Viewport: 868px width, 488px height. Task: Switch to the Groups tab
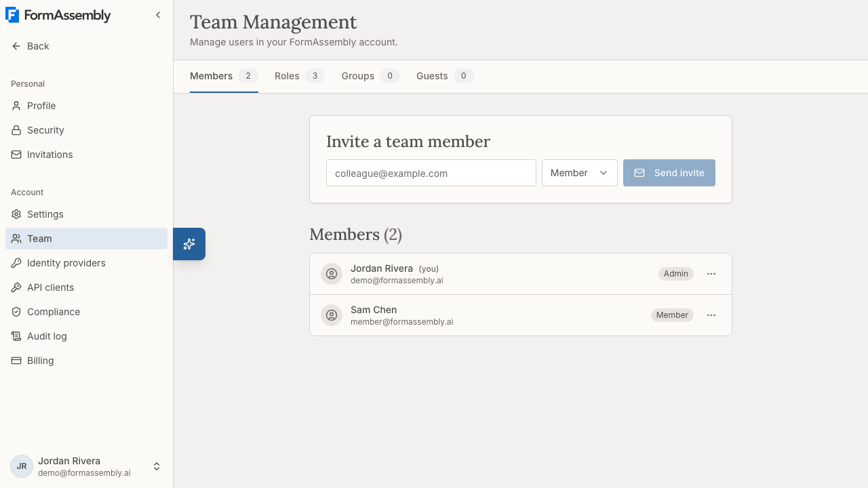pyautogui.click(x=370, y=76)
